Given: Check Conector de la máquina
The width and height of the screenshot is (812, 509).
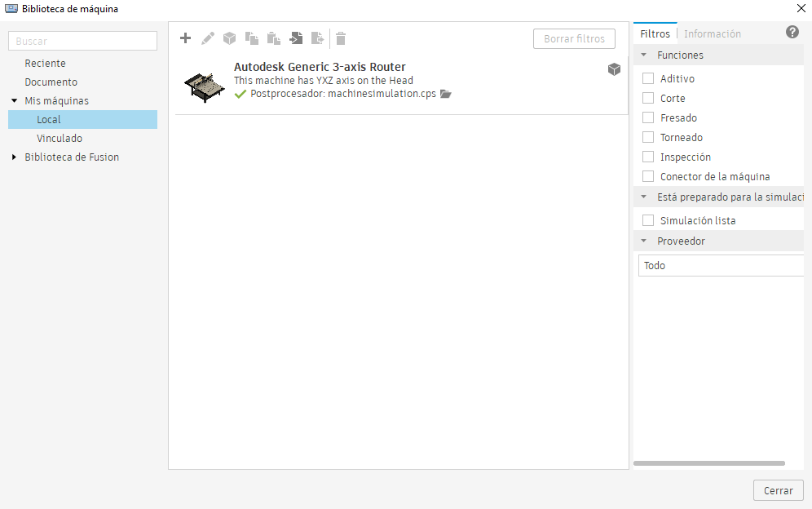Looking at the screenshot, I should pyautogui.click(x=648, y=176).
